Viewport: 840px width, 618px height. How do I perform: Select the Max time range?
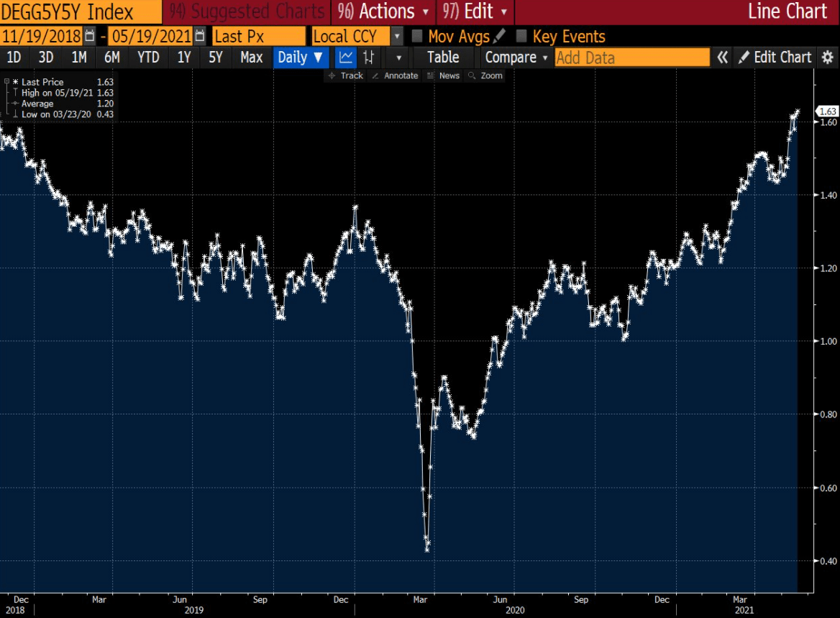(x=251, y=57)
